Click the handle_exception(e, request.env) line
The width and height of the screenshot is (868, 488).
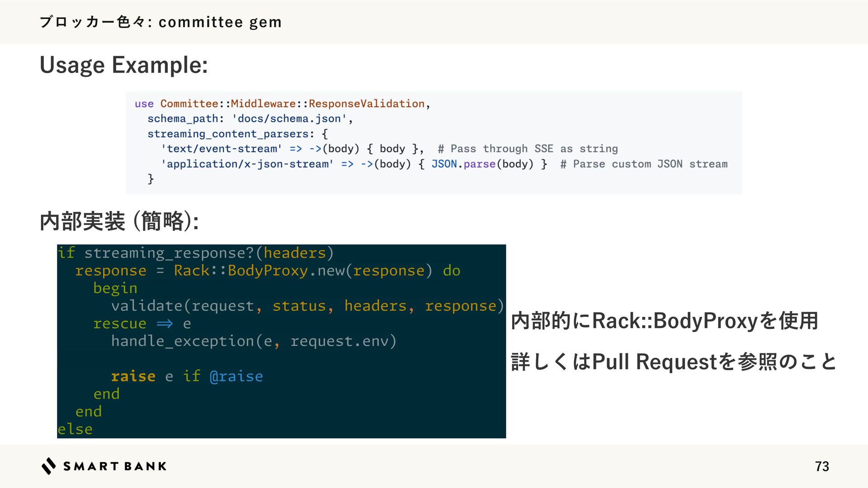tap(254, 341)
